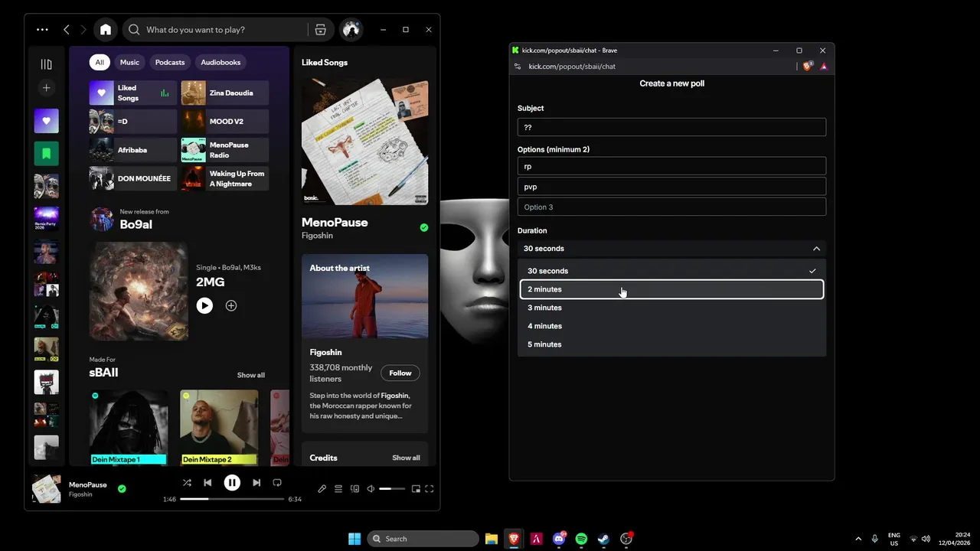Mute Spotify with speaker icon
This screenshot has width=980, height=551.
point(371,489)
